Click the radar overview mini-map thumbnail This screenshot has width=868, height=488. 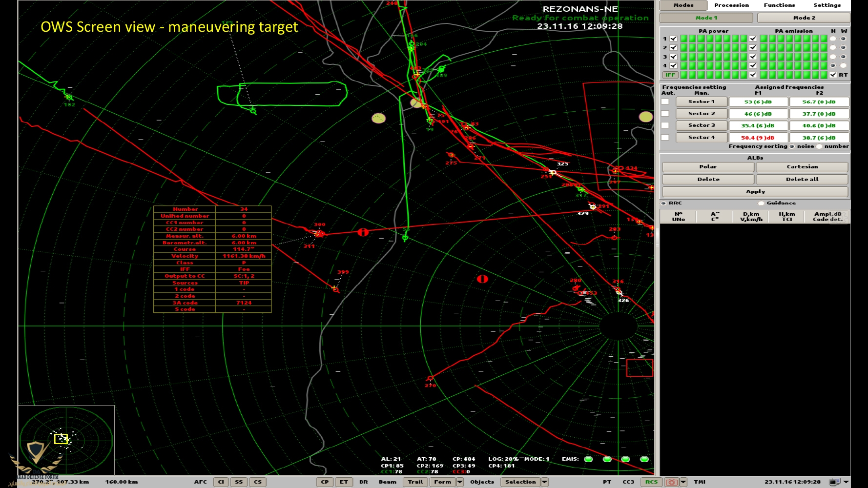click(x=66, y=440)
